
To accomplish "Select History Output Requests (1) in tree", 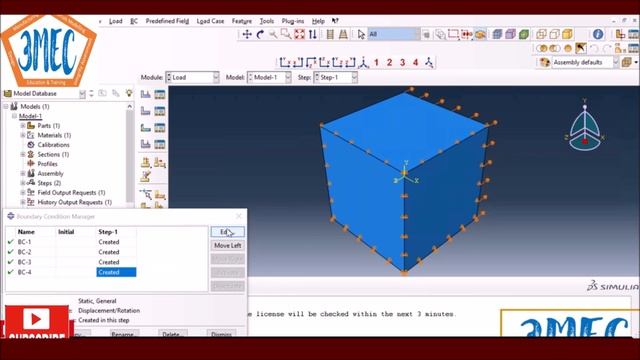I will (x=74, y=202).
